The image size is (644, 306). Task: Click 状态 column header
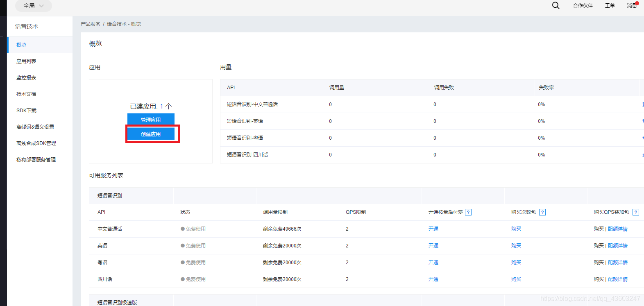coord(185,212)
